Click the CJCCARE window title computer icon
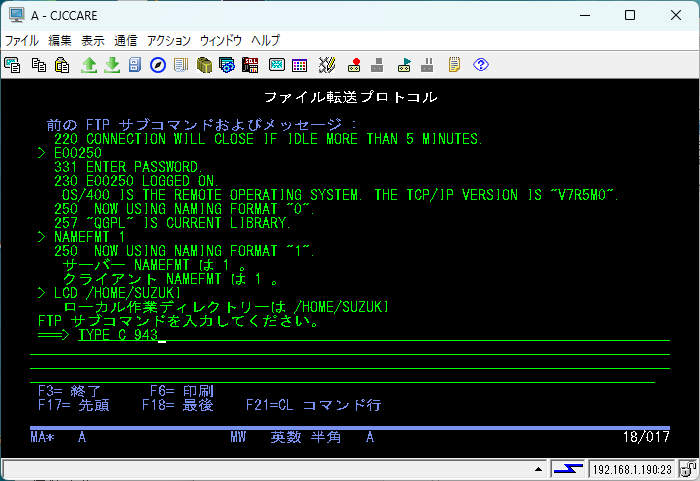The image size is (700, 481). (x=17, y=15)
